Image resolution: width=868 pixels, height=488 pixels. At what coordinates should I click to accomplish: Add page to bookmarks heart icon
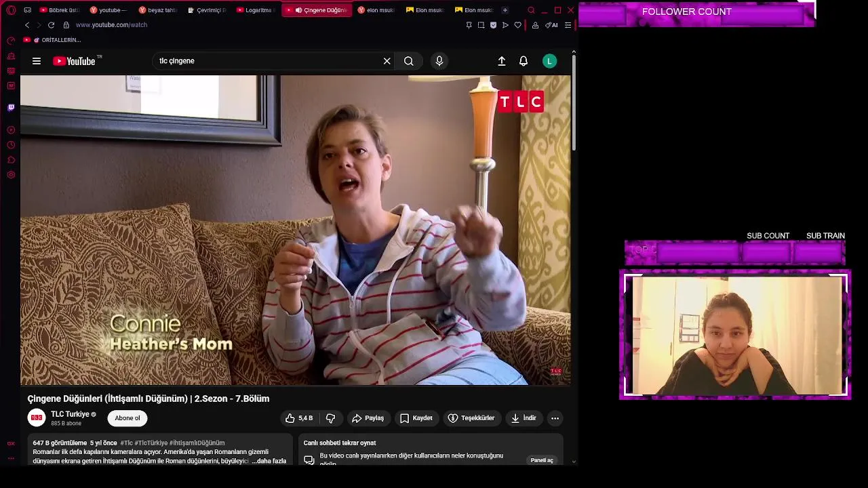click(x=518, y=25)
